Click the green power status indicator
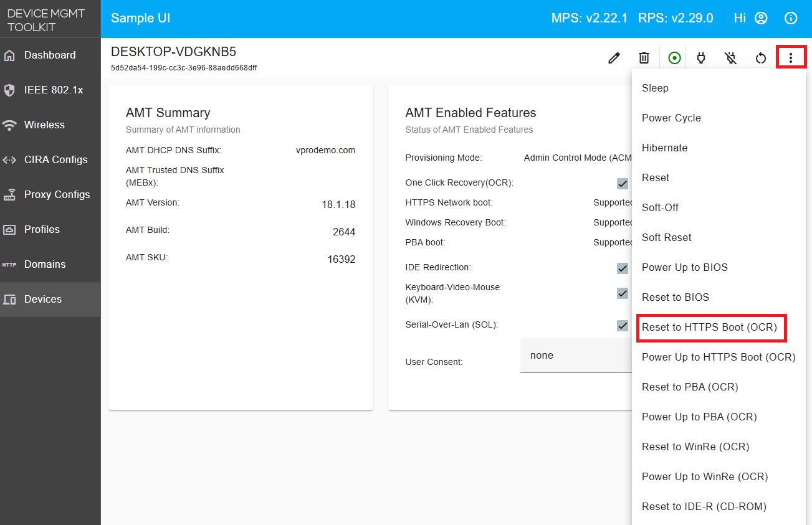Image resolution: width=812 pixels, height=525 pixels. click(x=674, y=57)
